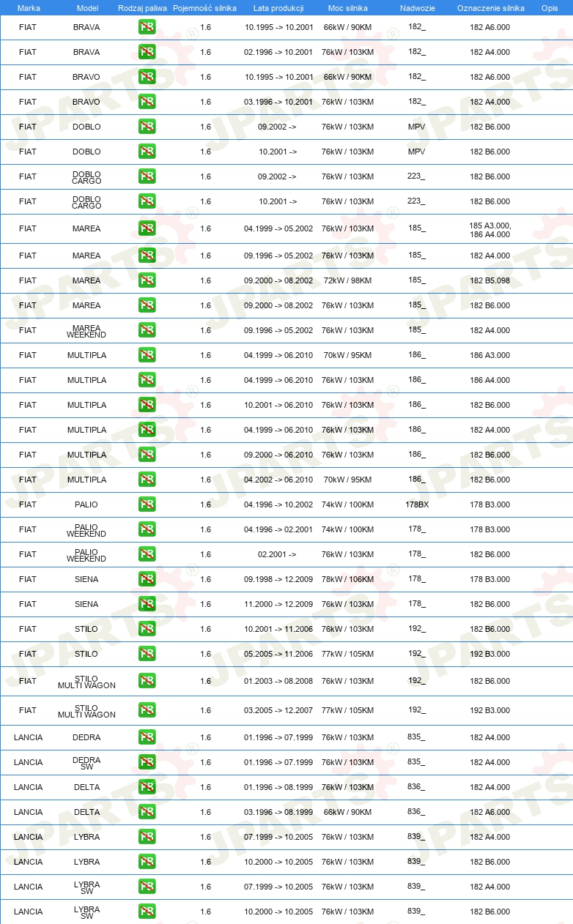Click fuel icon in PALIO WEEKEND 02.2001 row
Viewport: 573px width, 924px height.
point(147,554)
